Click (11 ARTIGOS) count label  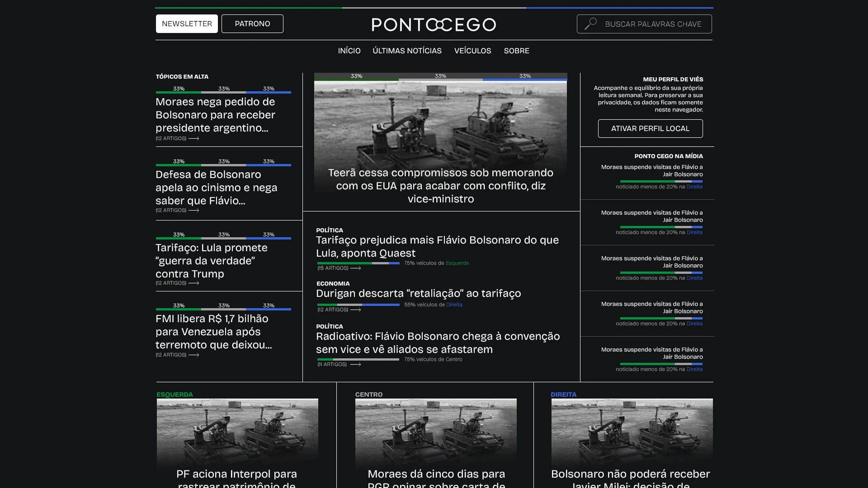(332, 365)
